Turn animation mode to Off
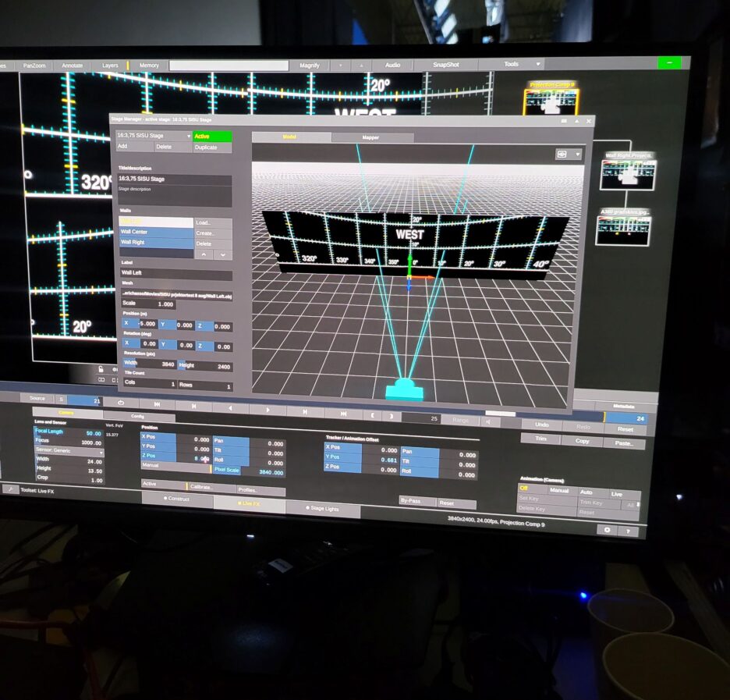Screen dimensions: 730x700 pos(529,489)
